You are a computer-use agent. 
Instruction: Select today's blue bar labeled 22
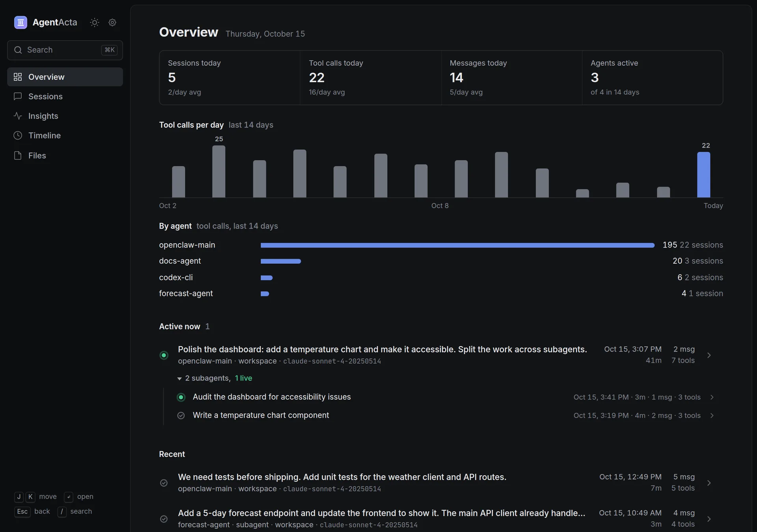click(703, 175)
